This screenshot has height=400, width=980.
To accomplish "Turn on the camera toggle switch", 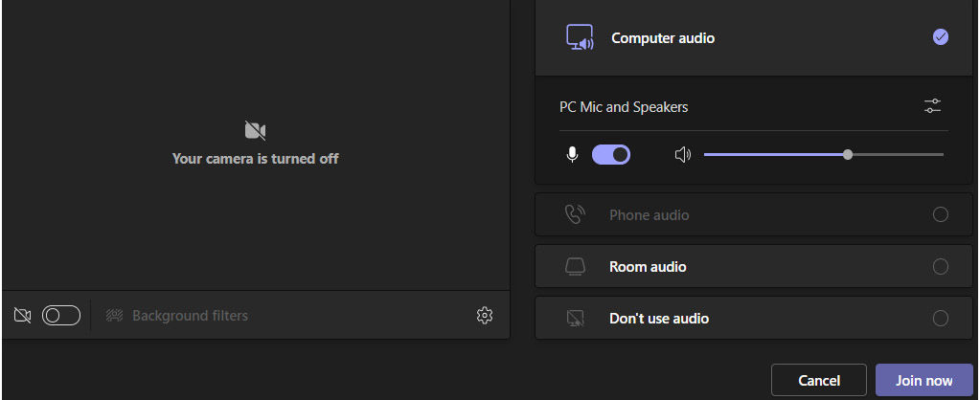I will click(x=61, y=316).
